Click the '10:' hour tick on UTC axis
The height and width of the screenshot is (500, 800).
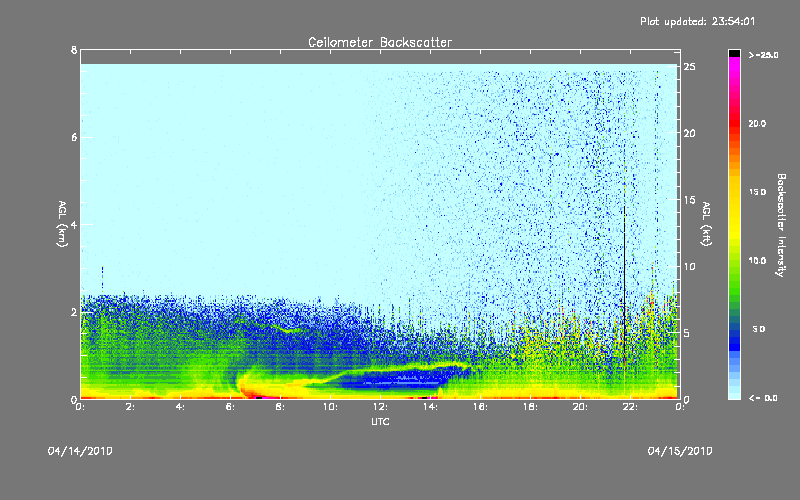click(x=330, y=407)
